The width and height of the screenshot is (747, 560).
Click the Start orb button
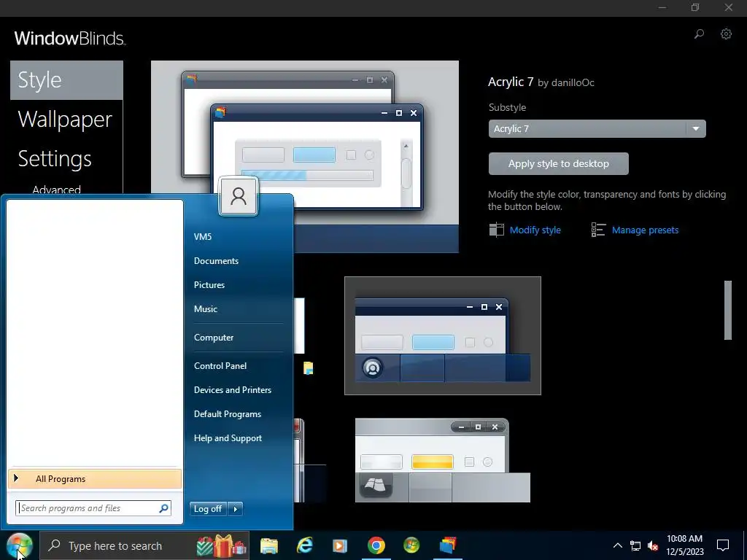coord(20,545)
